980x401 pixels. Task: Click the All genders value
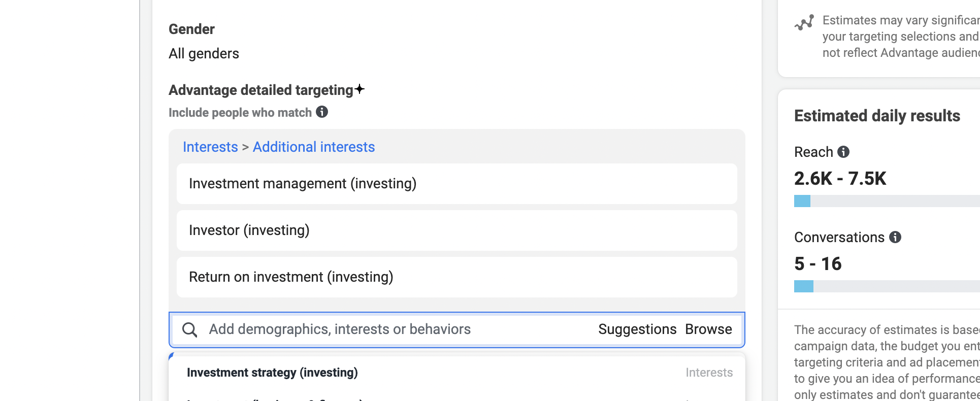point(204,53)
